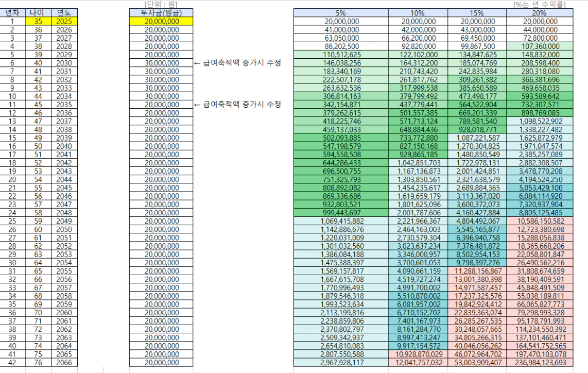Select the yellow 투자금 cell in the 2025 row
Screen dimensions: 588x373
pos(161,22)
